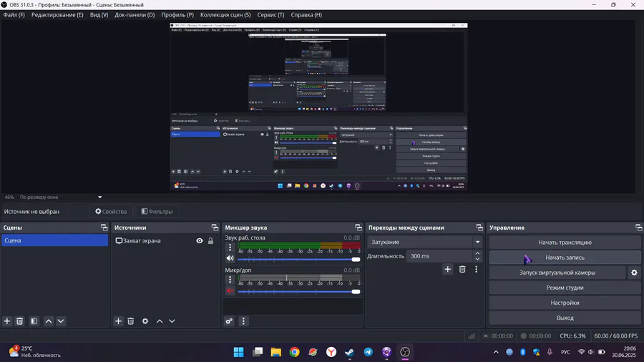
Task: Add a new scene with plus icon
Action: (x=7, y=321)
